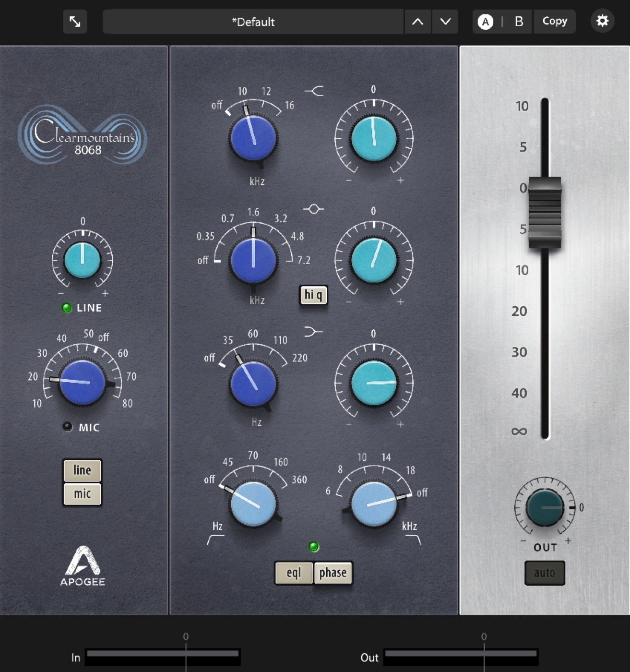Click the 220 mark on low frequency knob

(x=300, y=358)
